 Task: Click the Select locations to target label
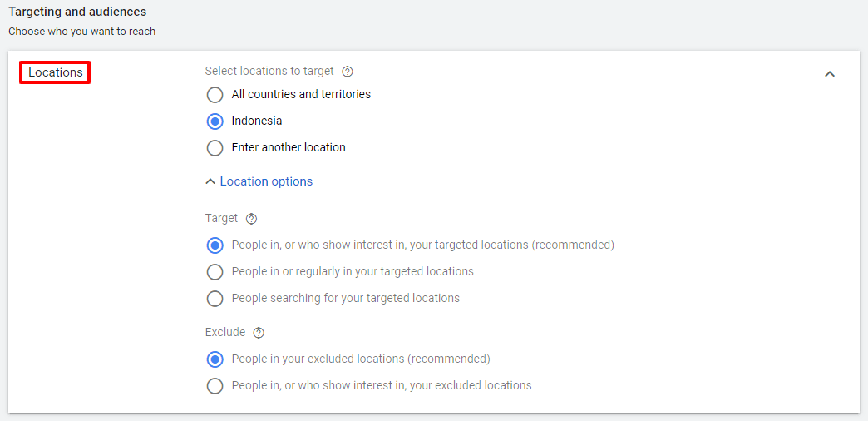click(x=269, y=72)
